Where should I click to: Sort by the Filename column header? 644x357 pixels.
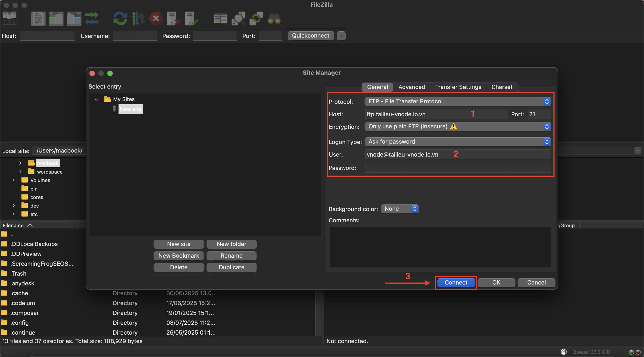pyautogui.click(x=38, y=225)
